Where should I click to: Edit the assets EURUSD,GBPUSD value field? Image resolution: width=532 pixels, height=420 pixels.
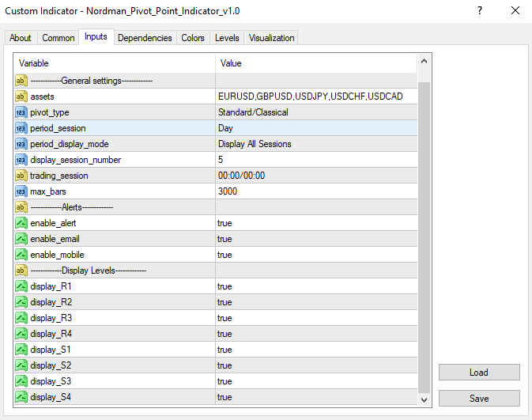click(x=316, y=96)
